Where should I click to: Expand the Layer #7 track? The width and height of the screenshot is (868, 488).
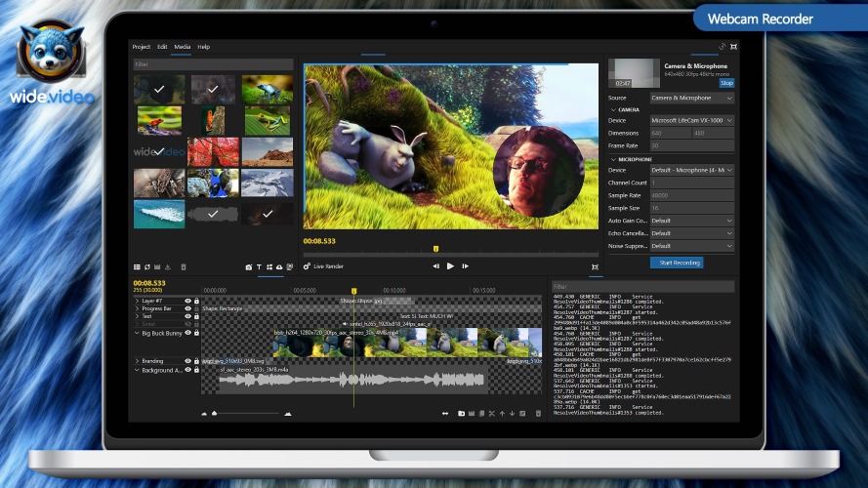[137, 301]
